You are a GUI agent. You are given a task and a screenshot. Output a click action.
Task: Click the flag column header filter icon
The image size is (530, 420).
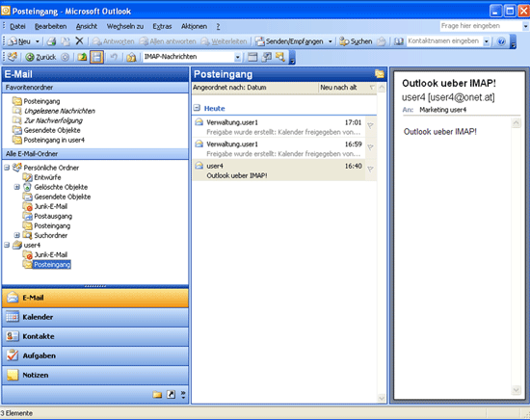pos(372,88)
